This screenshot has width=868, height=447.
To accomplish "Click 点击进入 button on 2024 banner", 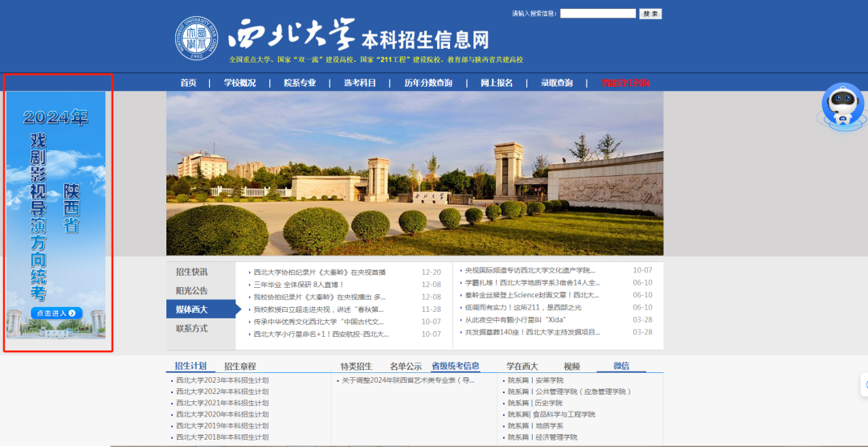I will click(x=56, y=313).
